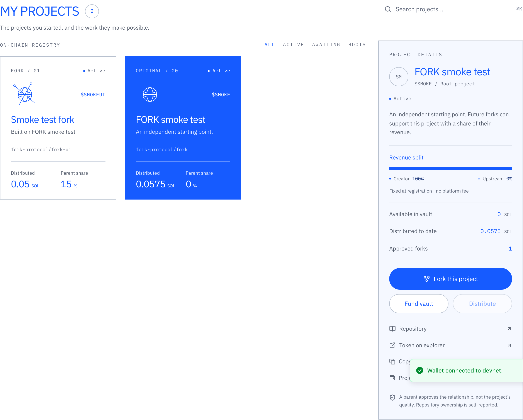523x420 pixels.
Task: Click the 0.0575 SOL distributed to date value
Action: [x=496, y=231]
